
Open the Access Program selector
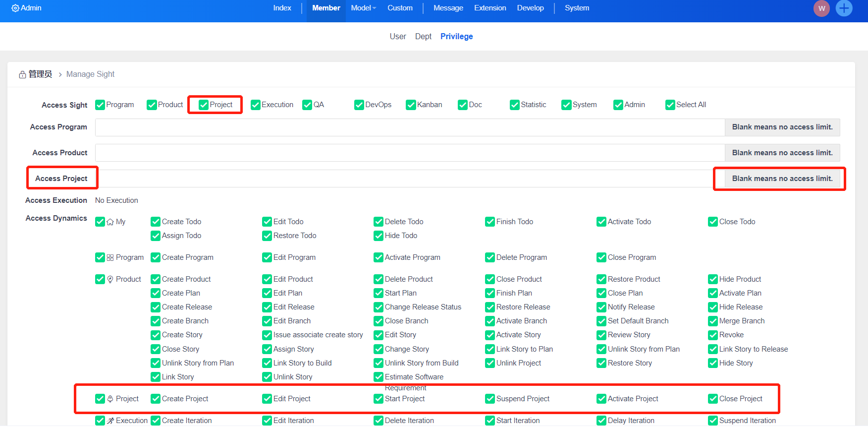(410, 127)
